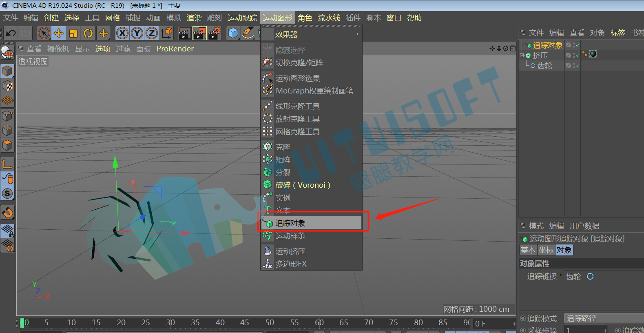The image size is (644, 333).
Task: Click frame 30 on the timeline
Action: point(170,322)
